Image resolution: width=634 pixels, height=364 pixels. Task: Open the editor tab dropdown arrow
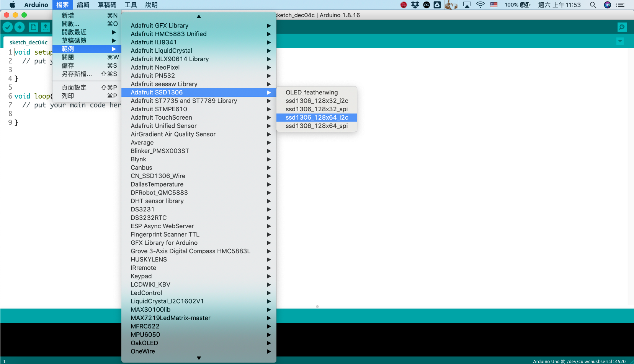(620, 41)
